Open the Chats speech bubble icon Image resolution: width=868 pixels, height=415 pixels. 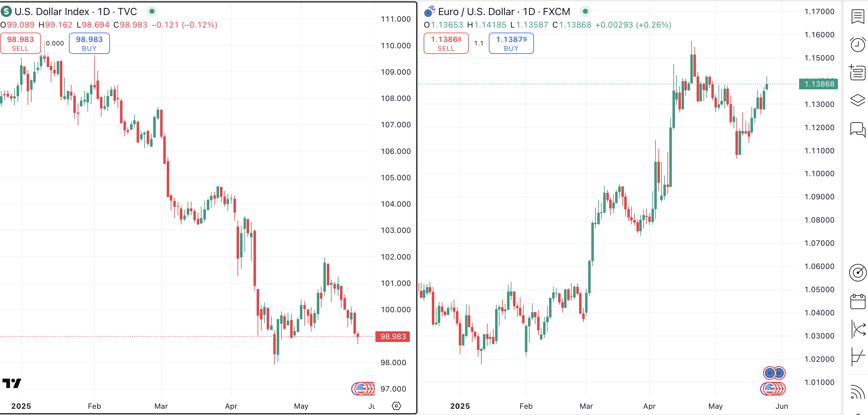(858, 129)
